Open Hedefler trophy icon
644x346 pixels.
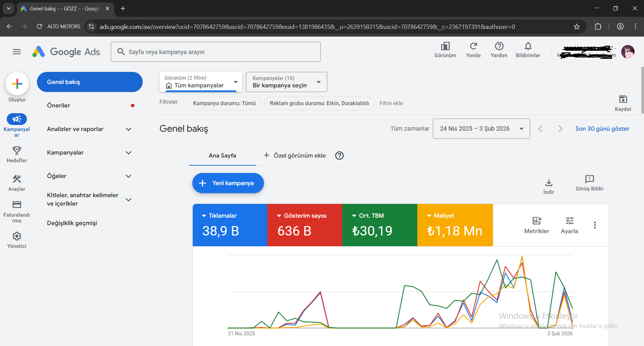pos(17,150)
